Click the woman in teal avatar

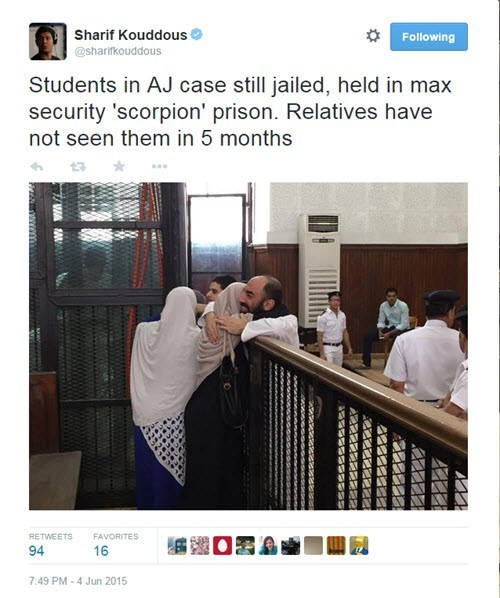coord(268,545)
